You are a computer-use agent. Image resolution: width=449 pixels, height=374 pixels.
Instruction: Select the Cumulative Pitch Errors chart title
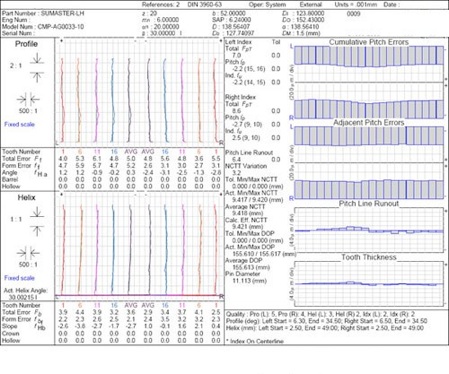click(369, 42)
